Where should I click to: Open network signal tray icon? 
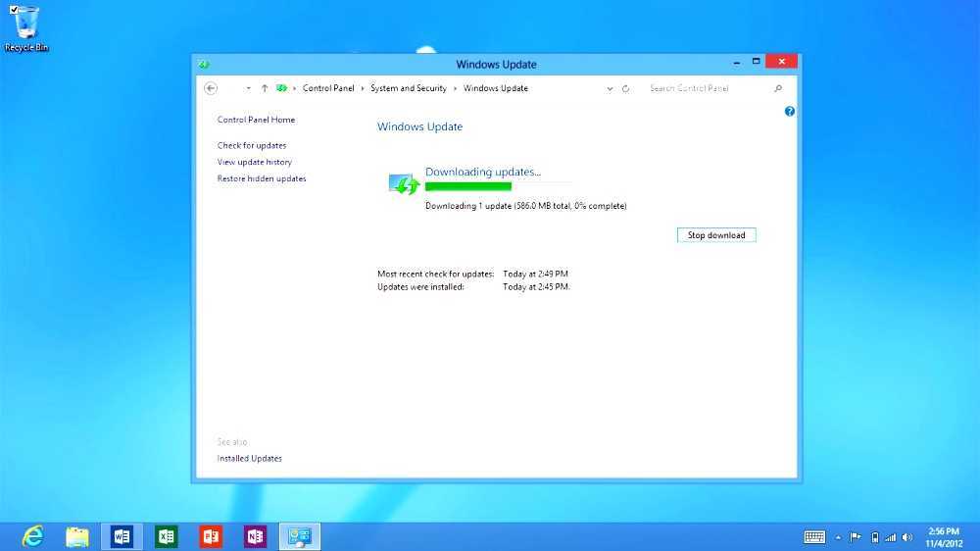click(891, 537)
